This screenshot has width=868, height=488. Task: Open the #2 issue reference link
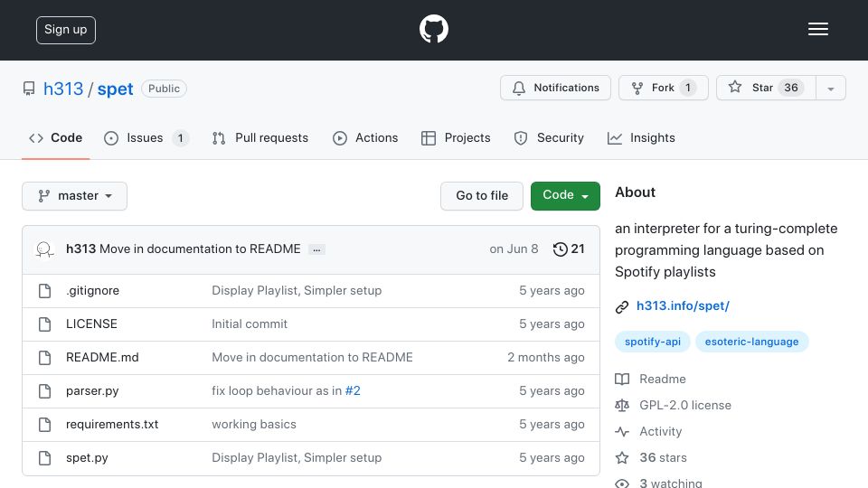[x=353, y=390]
